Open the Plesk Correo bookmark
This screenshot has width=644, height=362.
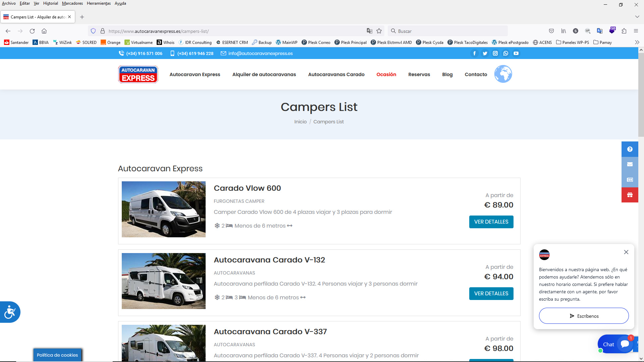[x=316, y=42]
